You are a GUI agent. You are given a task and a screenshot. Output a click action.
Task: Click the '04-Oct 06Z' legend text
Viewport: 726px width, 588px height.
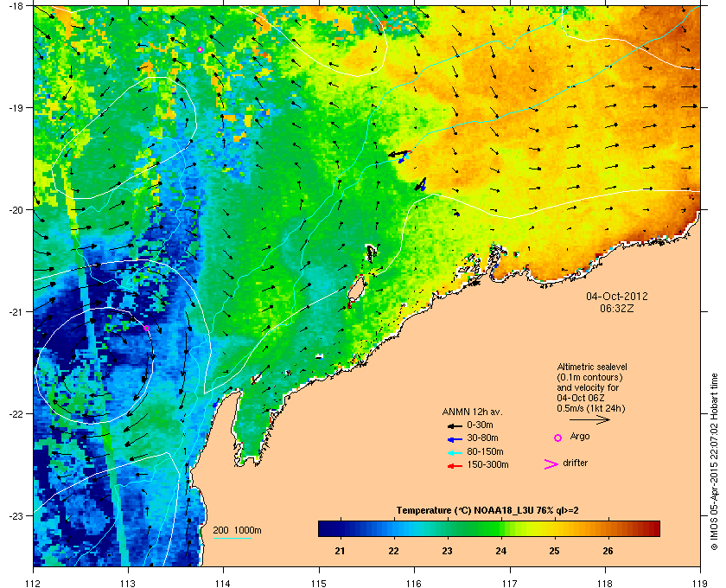(x=581, y=398)
